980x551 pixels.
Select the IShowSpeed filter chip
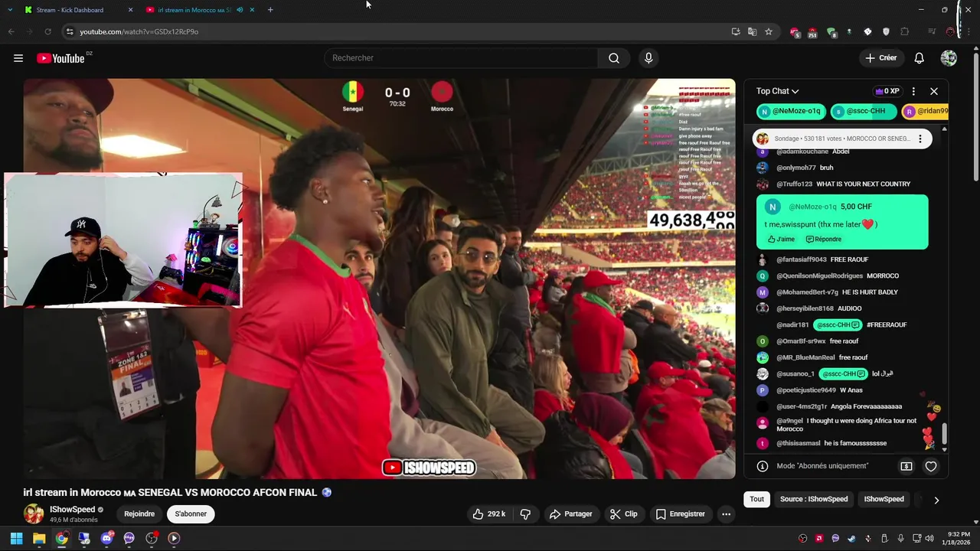point(884,500)
